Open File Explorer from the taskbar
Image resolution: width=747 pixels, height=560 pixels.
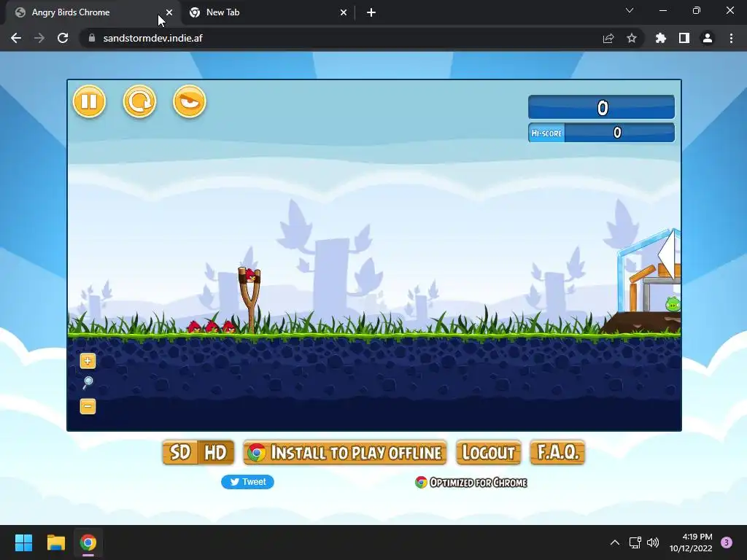click(55, 542)
